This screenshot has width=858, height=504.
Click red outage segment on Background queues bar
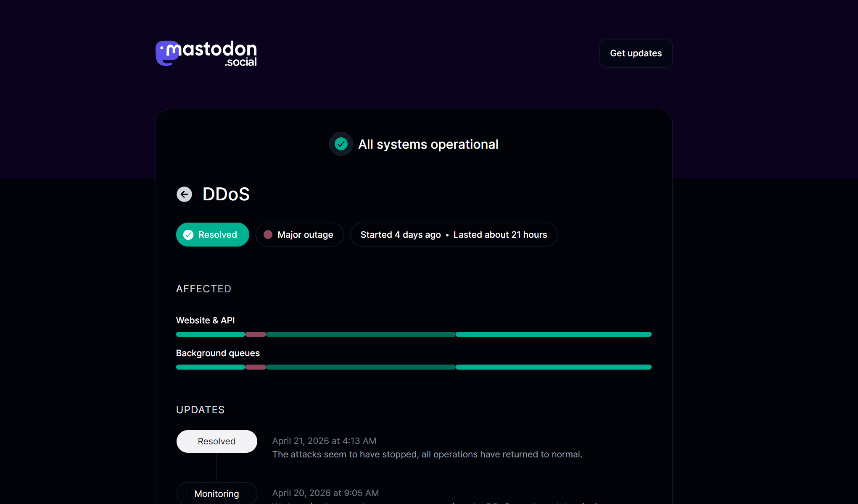coord(255,367)
